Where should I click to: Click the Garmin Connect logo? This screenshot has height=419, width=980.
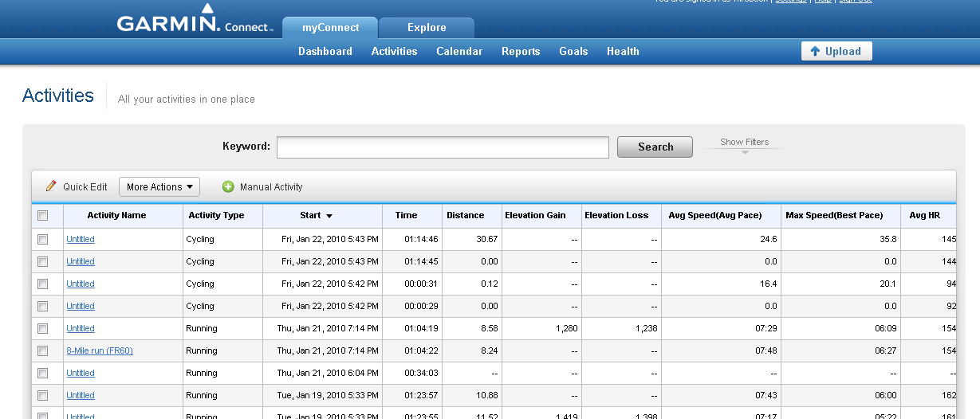tap(195, 20)
